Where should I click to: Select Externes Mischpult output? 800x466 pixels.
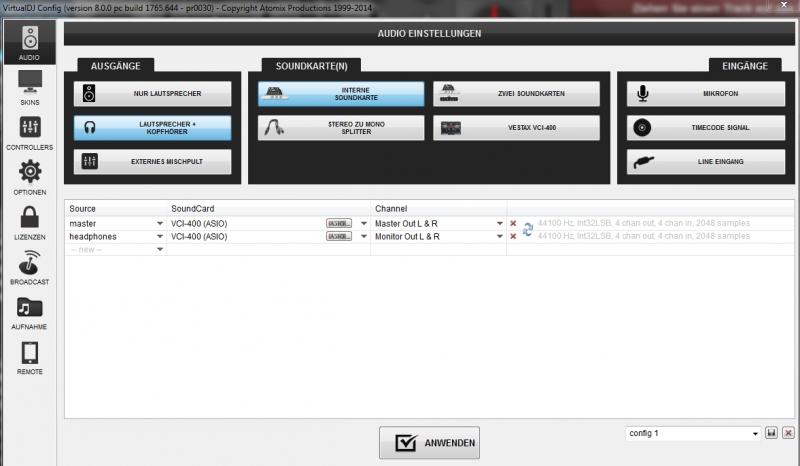[x=152, y=161]
